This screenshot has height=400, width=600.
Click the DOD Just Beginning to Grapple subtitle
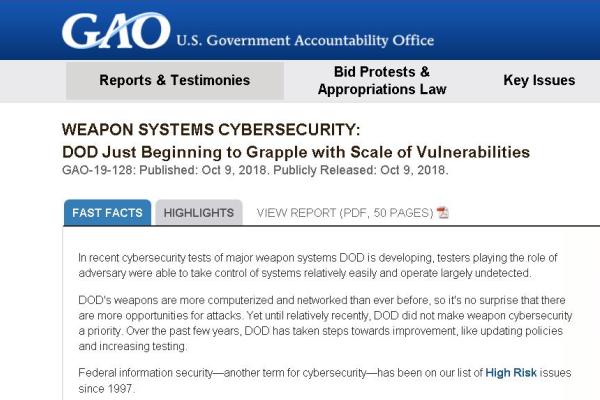(296, 152)
